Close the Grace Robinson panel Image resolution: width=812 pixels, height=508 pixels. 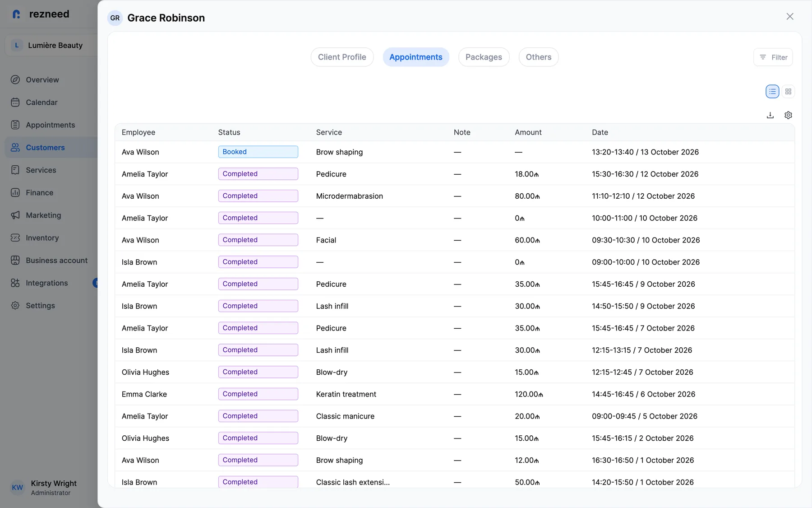pyautogui.click(x=790, y=17)
